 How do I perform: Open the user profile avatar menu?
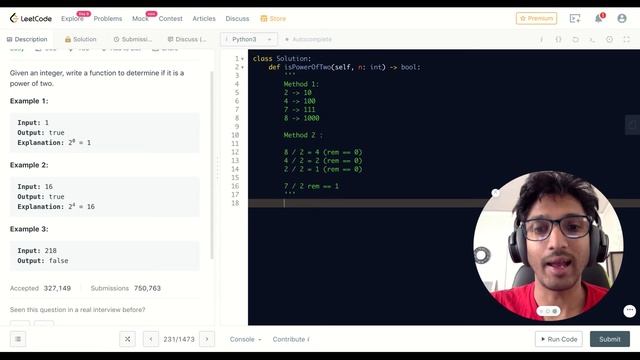click(622, 18)
